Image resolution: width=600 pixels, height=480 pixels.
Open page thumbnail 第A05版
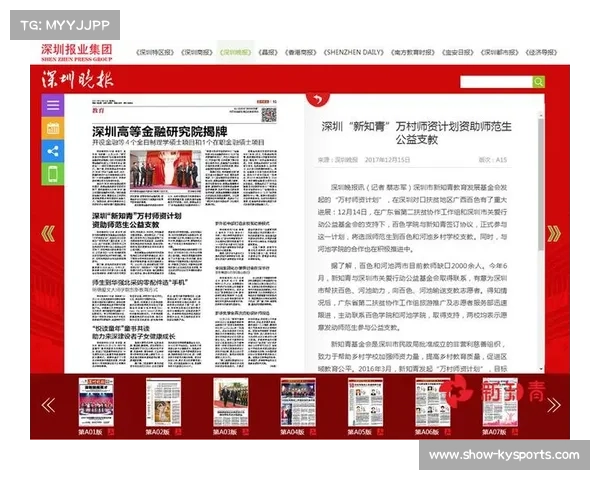pos(365,402)
